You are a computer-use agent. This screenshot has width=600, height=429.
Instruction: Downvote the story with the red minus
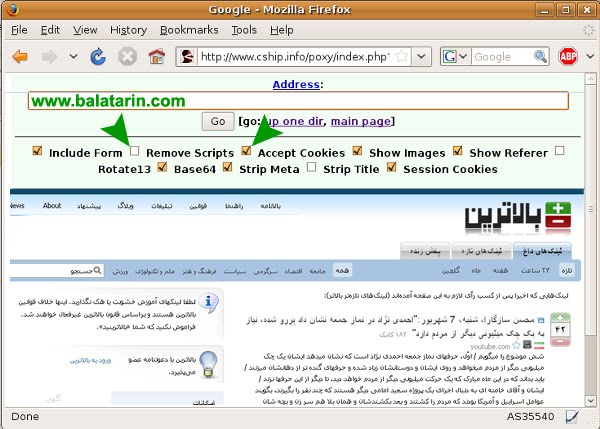560,341
